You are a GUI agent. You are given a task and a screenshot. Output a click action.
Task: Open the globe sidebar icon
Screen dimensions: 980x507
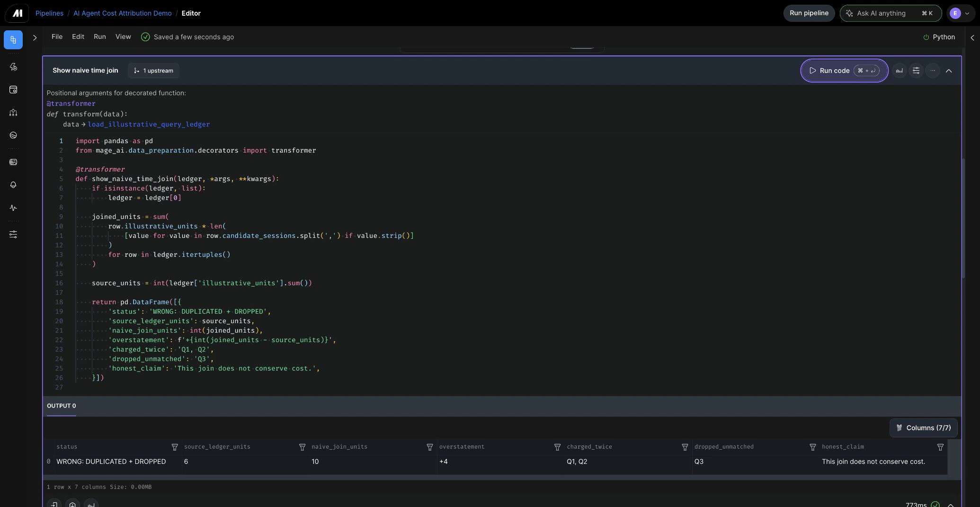13,135
